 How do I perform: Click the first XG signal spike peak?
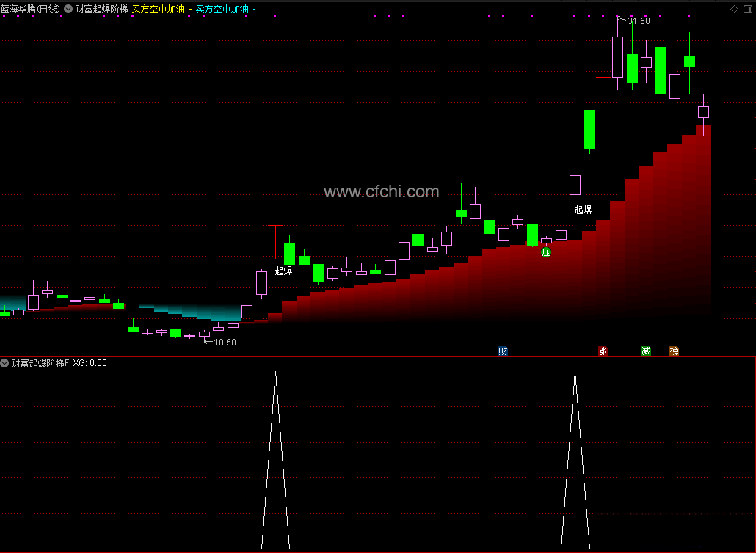pyautogui.click(x=275, y=372)
